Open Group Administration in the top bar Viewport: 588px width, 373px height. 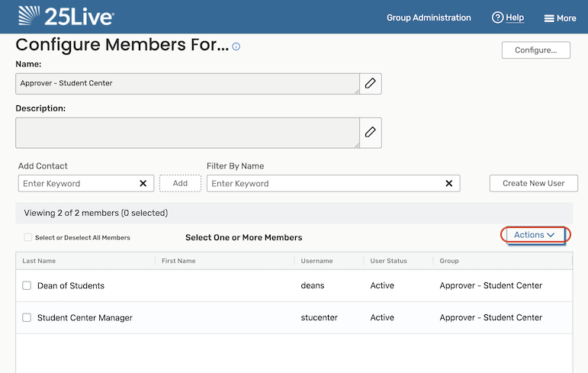point(429,18)
